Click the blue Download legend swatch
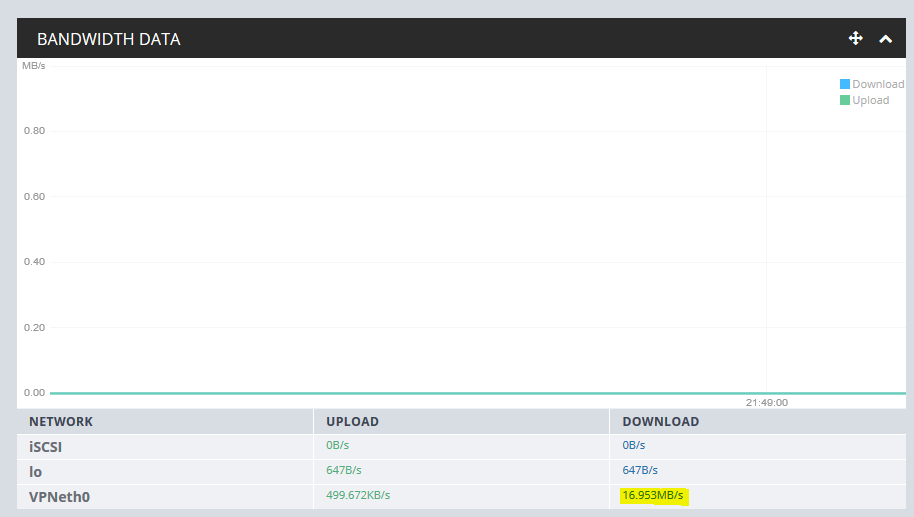 coord(845,84)
